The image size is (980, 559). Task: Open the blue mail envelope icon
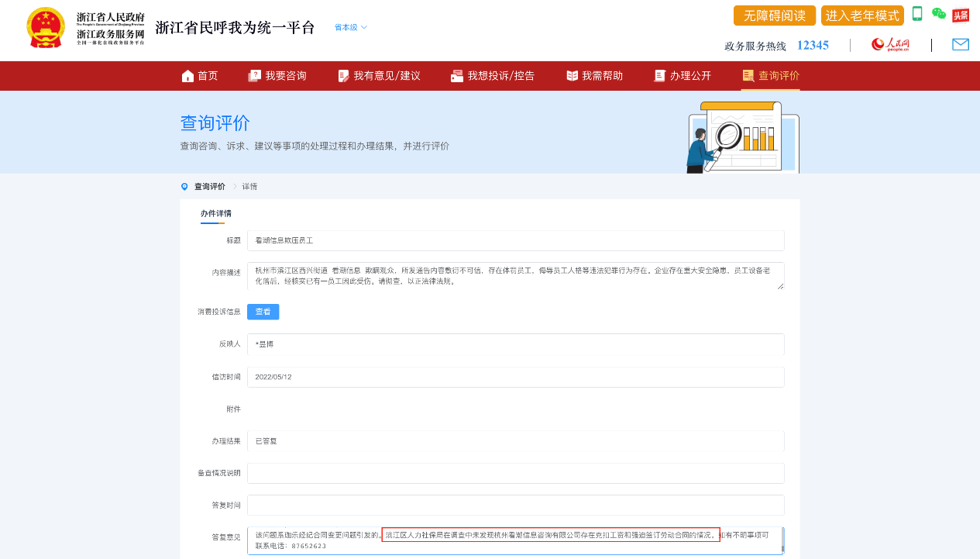click(x=961, y=45)
